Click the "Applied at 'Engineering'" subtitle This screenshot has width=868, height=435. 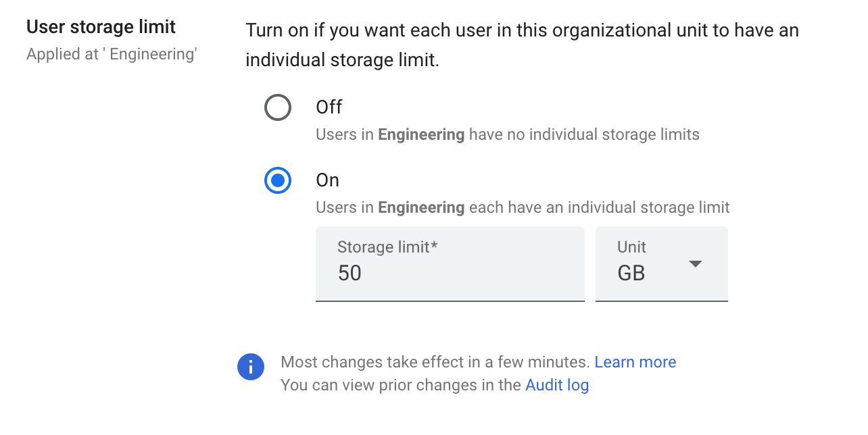pos(112,55)
